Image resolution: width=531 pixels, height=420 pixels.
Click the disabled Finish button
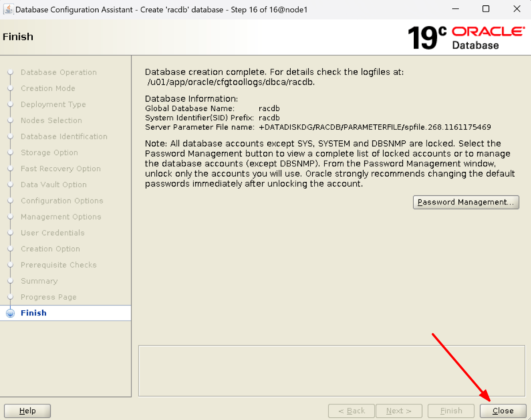pos(451,410)
